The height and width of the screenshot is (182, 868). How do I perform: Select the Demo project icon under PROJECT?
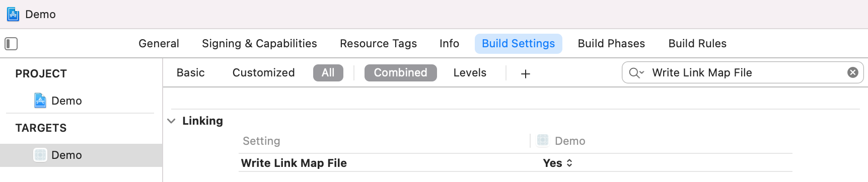pyautogui.click(x=40, y=101)
